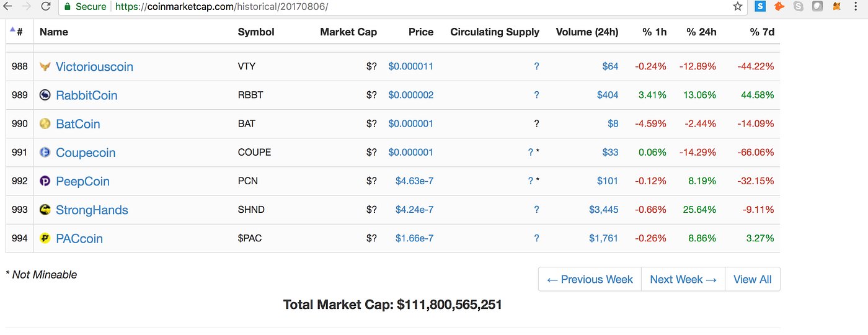Click StrongHands volume $3,445
Image resolution: width=868 pixels, height=335 pixels.
coord(604,209)
